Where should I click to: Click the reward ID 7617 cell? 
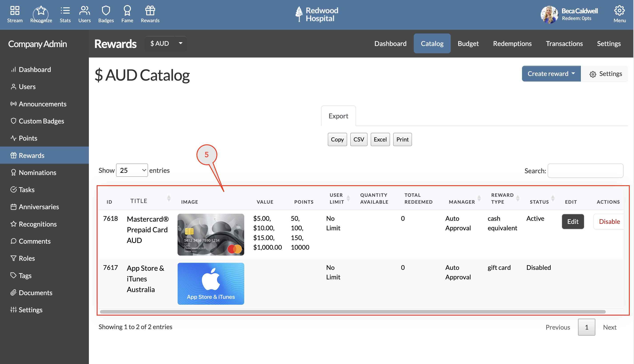point(110,267)
